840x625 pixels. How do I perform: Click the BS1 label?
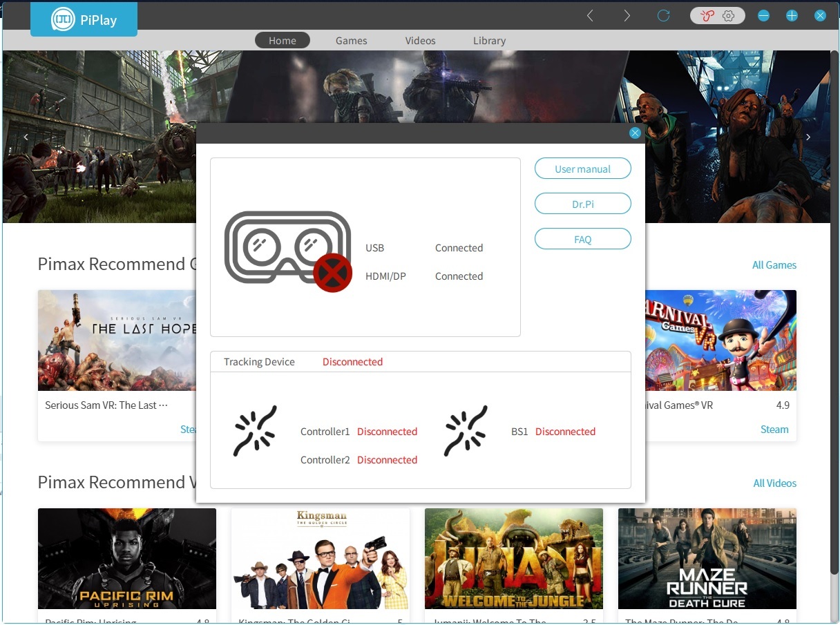(x=519, y=432)
